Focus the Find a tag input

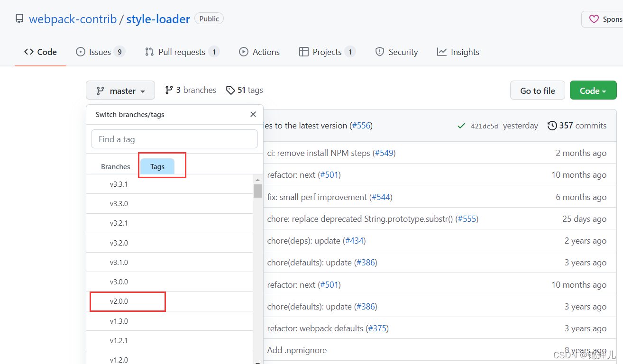tap(174, 139)
